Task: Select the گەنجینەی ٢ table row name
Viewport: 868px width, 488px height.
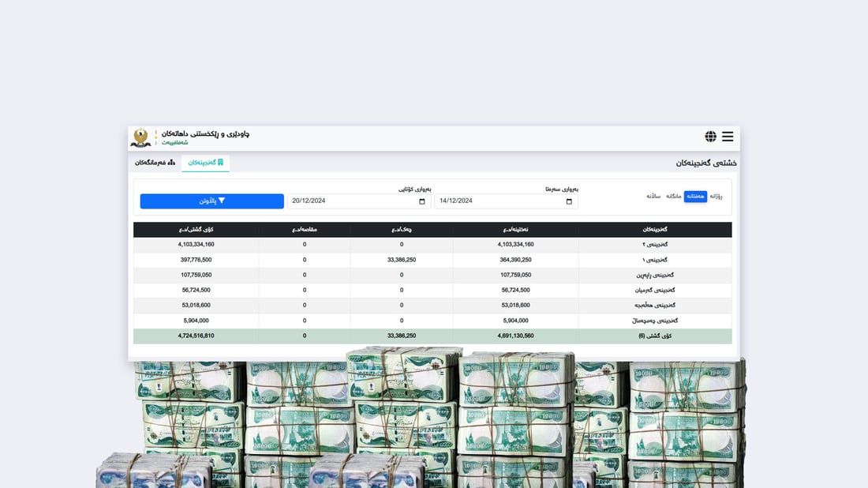Action: coord(655,245)
